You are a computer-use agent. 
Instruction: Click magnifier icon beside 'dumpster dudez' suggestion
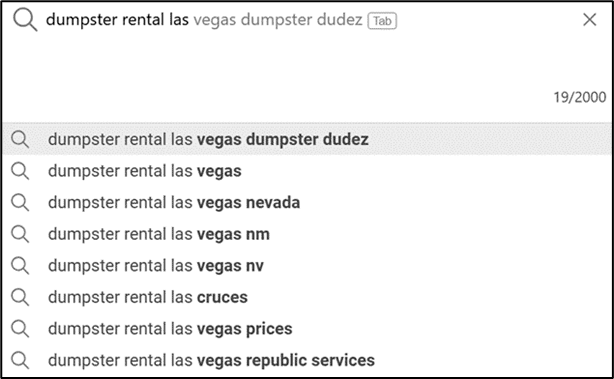coord(20,140)
